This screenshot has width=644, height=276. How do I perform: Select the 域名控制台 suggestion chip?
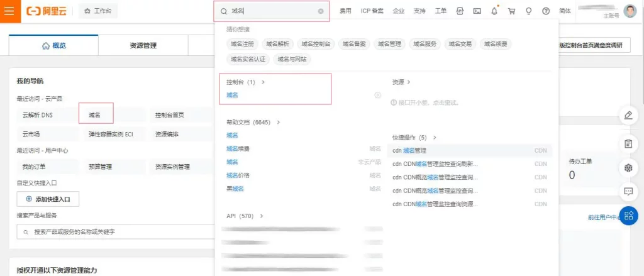316,44
